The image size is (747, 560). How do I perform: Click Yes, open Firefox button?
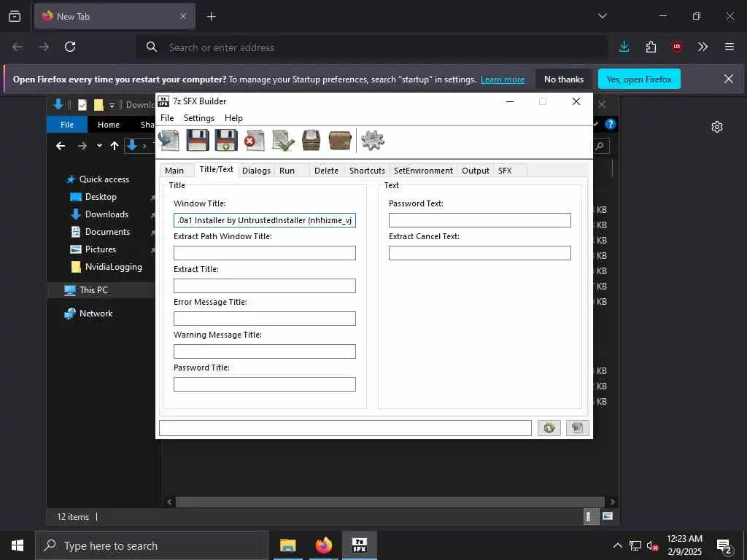point(639,79)
